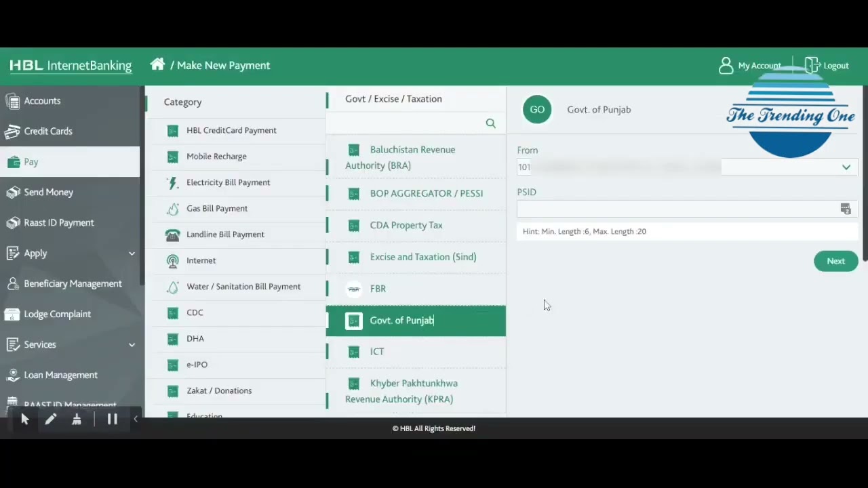The image size is (868, 488).
Task: Select ICT biller
Action: click(416, 352)
